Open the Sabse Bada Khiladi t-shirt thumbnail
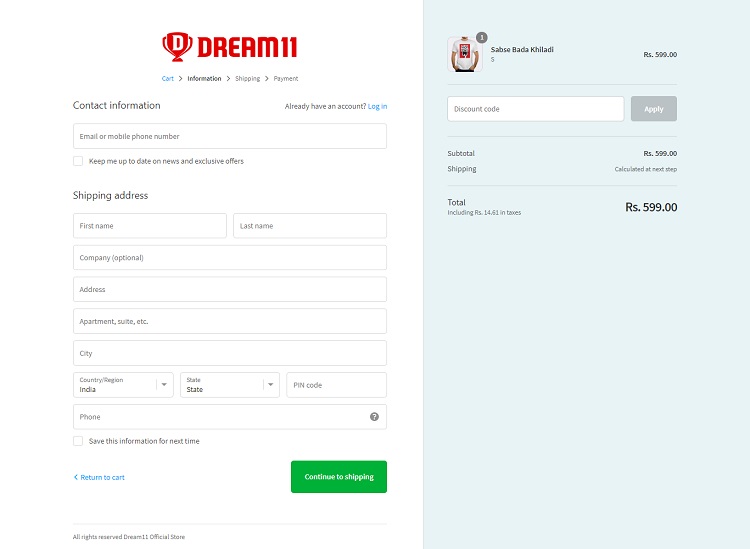The width and height of the screenshot is (750, 549). 464,55
